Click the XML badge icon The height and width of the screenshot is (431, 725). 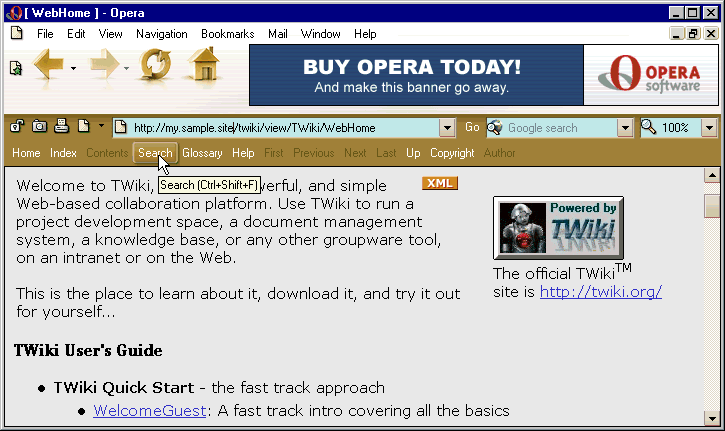coord(440,183)
